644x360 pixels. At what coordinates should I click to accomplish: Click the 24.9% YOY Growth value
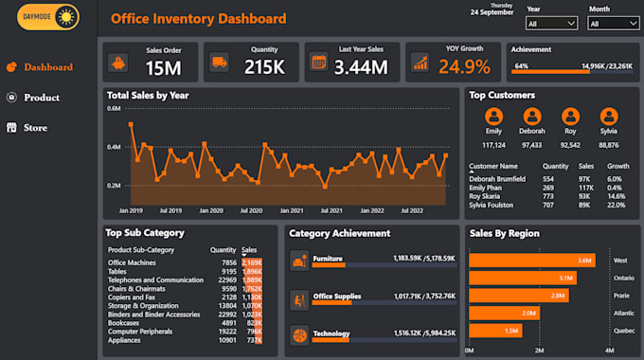[x=464, y=66]
